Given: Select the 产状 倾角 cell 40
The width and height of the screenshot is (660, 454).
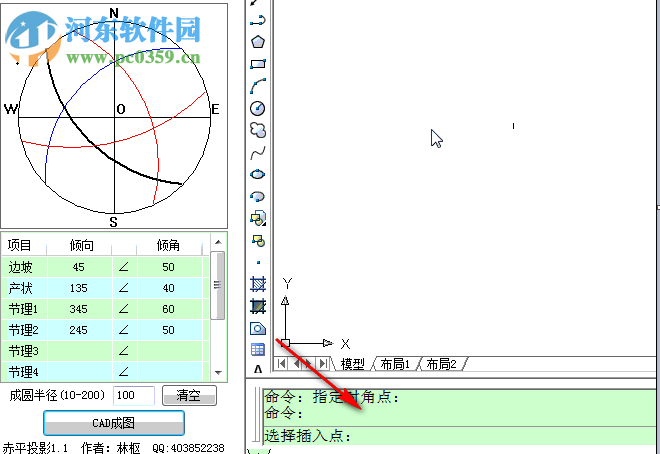Looking at the screenshot, I should click(168, 288).
